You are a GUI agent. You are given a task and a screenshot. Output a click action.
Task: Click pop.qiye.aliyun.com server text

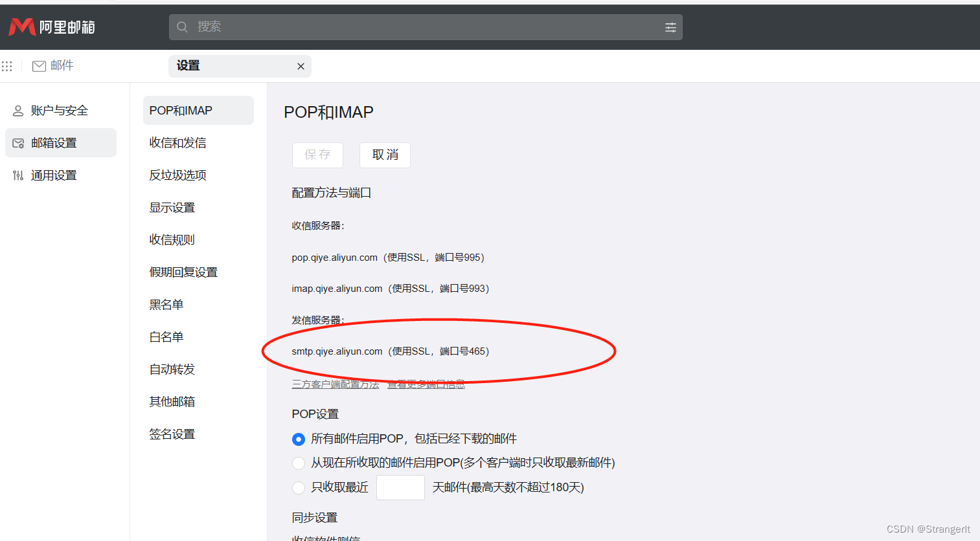pos(334,258)
